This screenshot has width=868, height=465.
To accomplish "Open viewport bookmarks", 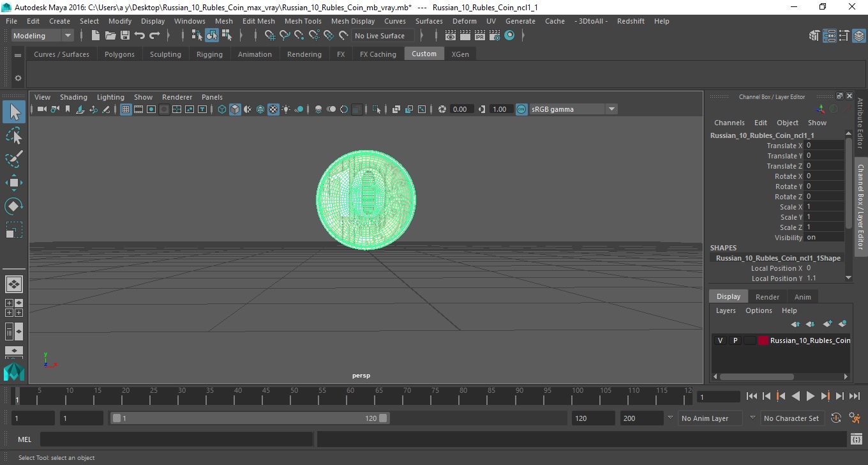I will click(x=68, y=109).
